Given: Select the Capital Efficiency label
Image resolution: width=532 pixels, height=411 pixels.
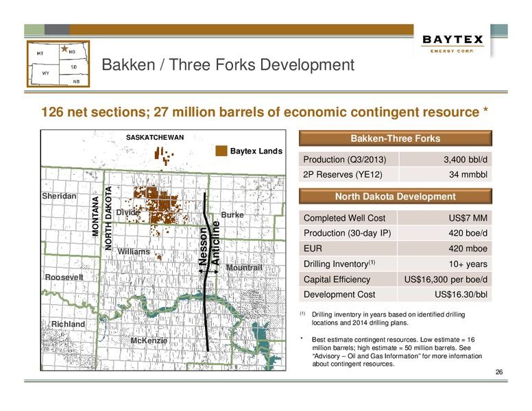Looking at the screenshot, I should [337, 279].
